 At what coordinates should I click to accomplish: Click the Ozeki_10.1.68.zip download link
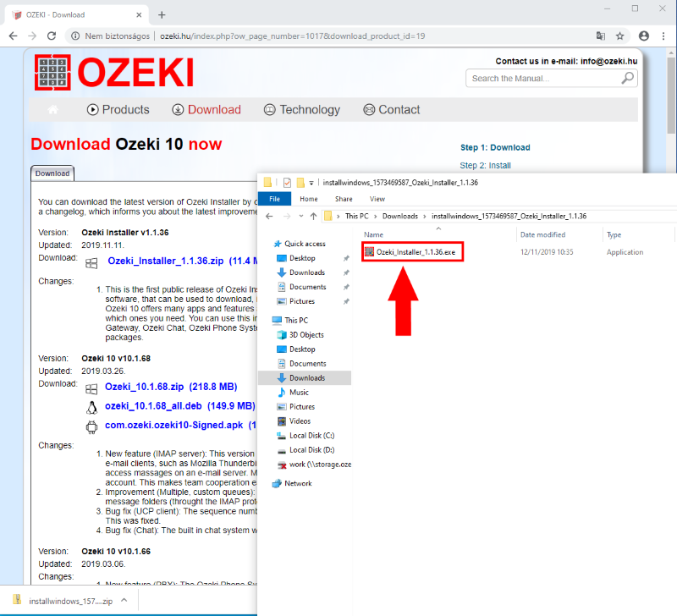tap(144, 387)
